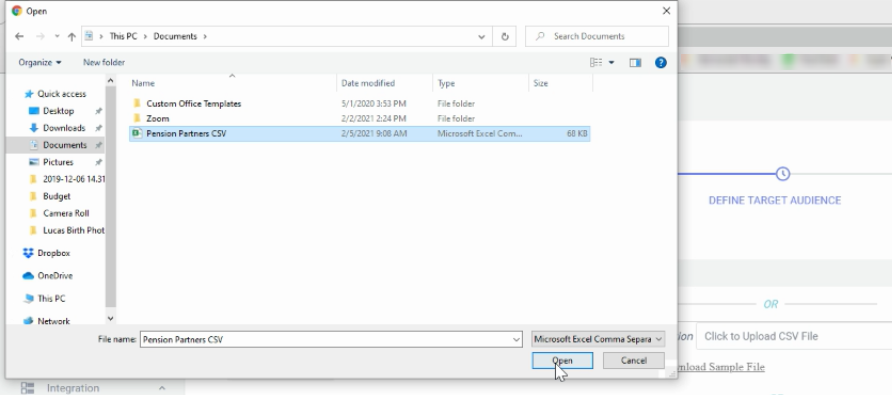The height and width of the screenshot is (395, 892).
Task: Refresh the Documents folder view
Action: tap(505, 36)
